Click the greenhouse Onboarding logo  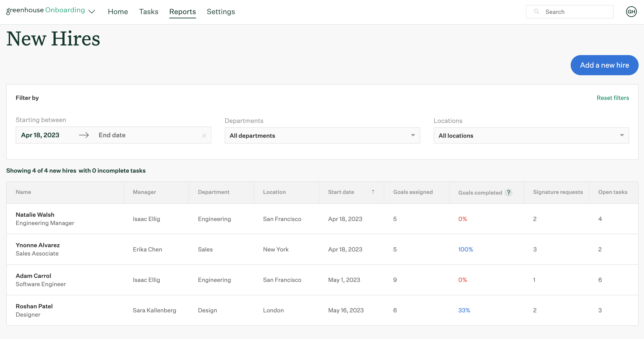click(x=46, y=11)
